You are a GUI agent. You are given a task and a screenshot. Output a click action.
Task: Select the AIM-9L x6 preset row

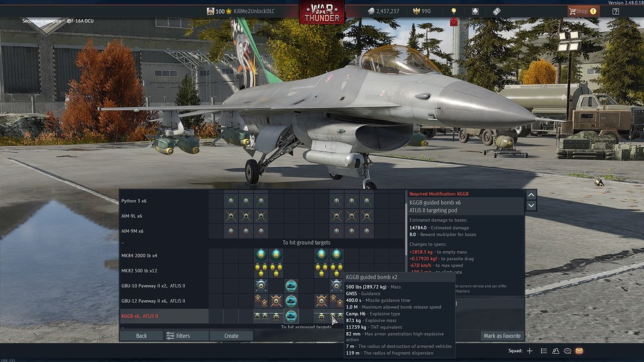[x=164, y=216]
